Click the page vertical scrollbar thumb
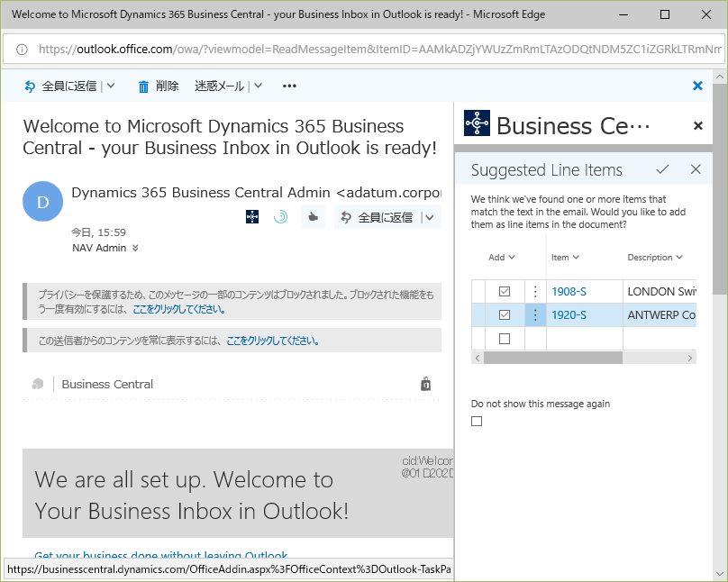 point(719,189)
